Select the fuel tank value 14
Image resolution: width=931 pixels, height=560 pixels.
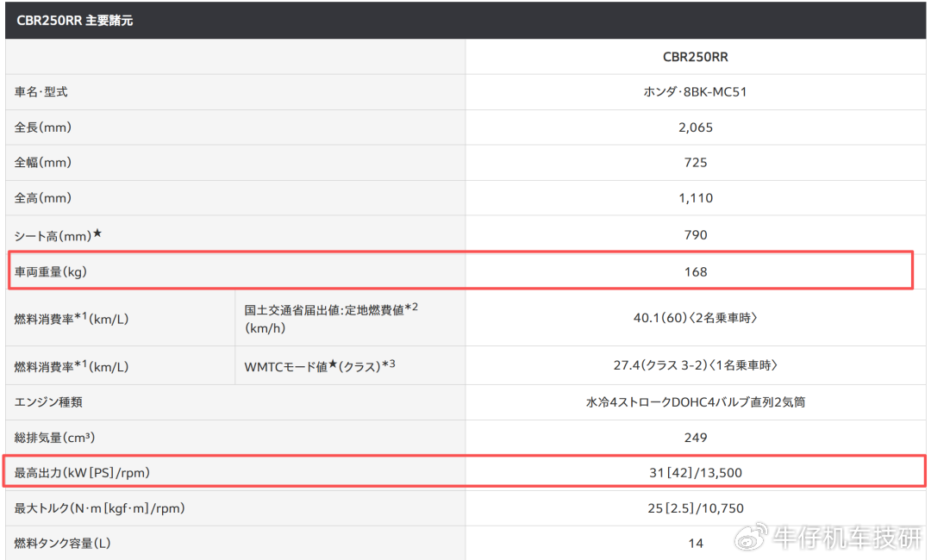tap(696, 544)
